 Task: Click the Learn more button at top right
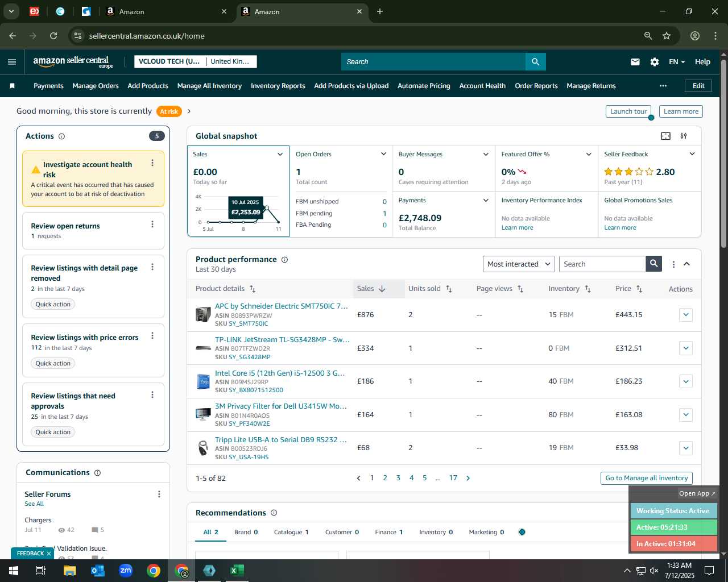point(681,111)
